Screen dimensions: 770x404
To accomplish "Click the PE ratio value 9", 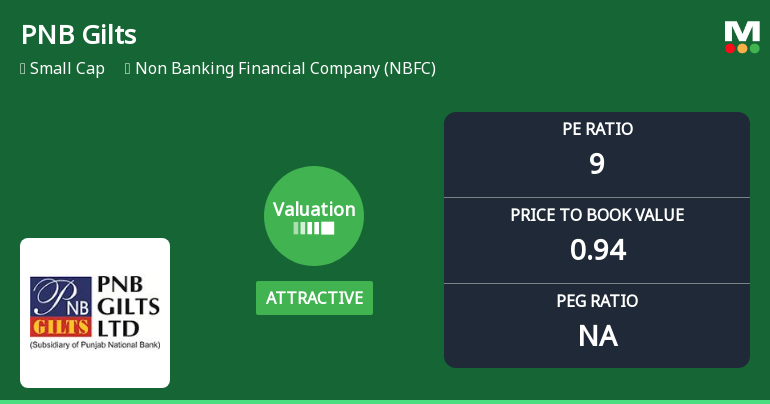I will click(x=597, y=163).
